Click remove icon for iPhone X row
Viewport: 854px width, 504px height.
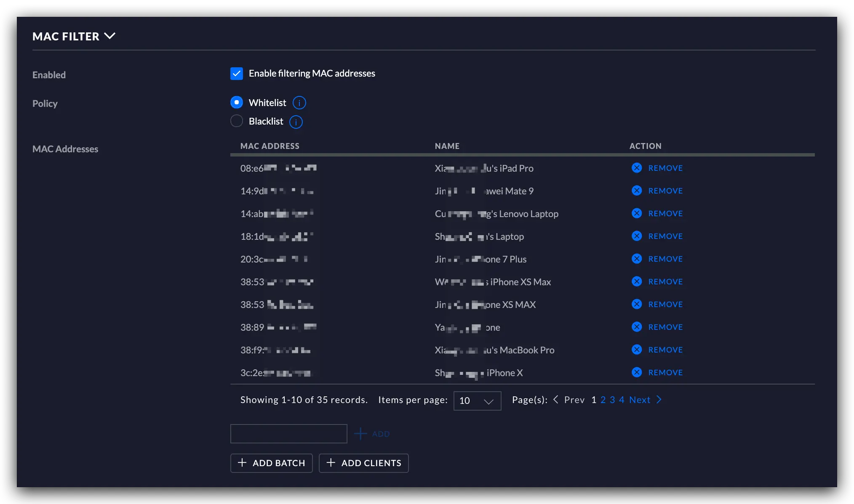point(637,372)
